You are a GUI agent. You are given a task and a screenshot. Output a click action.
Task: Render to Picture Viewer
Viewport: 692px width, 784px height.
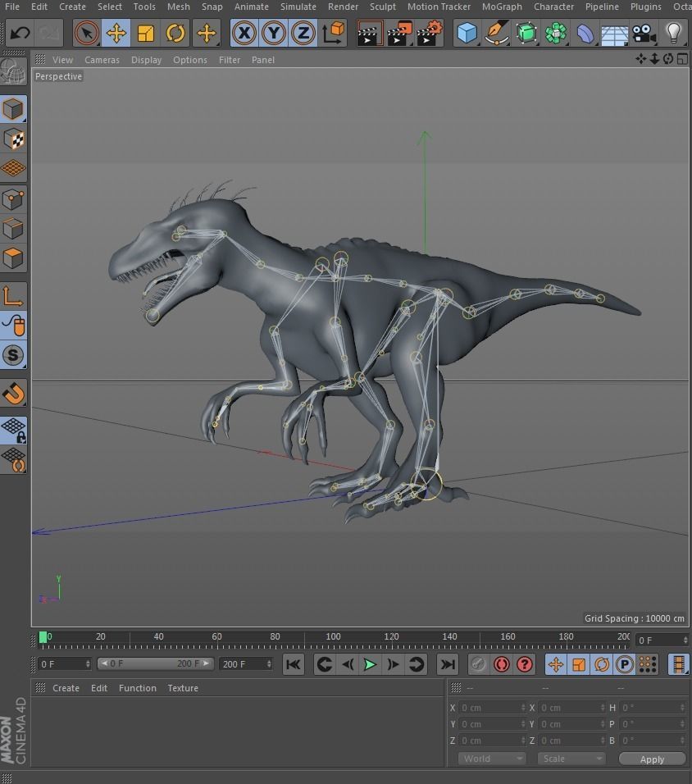click(x=399, y=33)
